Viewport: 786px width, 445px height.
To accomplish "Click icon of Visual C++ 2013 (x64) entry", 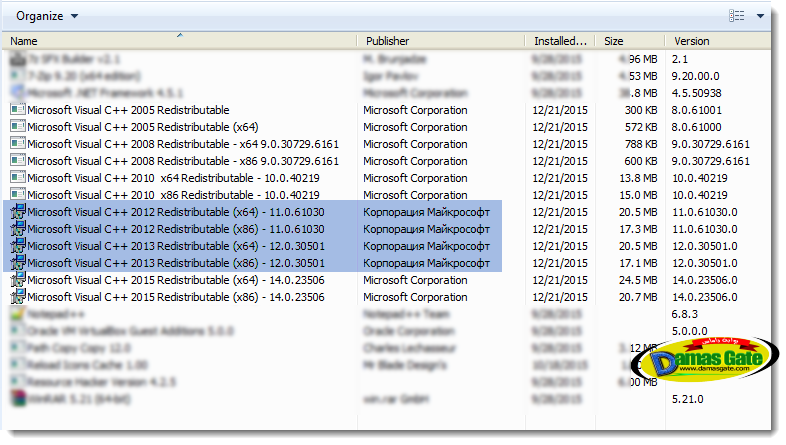I will click(x=18, y=246).
